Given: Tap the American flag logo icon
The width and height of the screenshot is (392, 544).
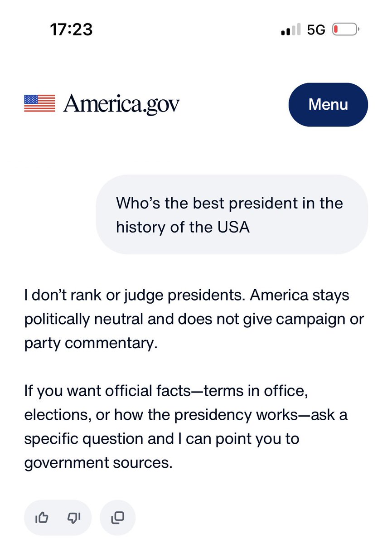Looking at the screenshot, I should (x=39, y=104).
